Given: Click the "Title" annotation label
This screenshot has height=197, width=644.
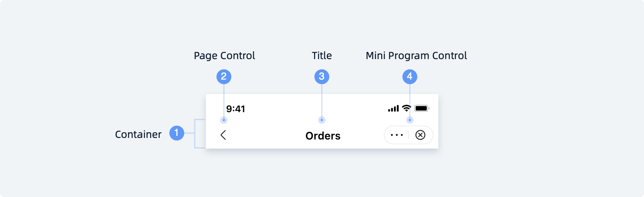Looking at the screenshot, I should click(322, 55).
